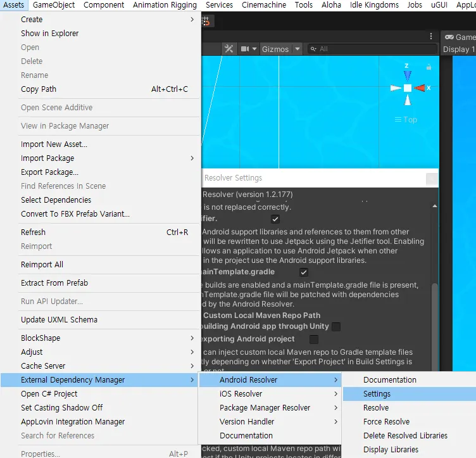Open the Assets menu
The width and height of the screenshot is (476, 458).
[x=14, y=5]
